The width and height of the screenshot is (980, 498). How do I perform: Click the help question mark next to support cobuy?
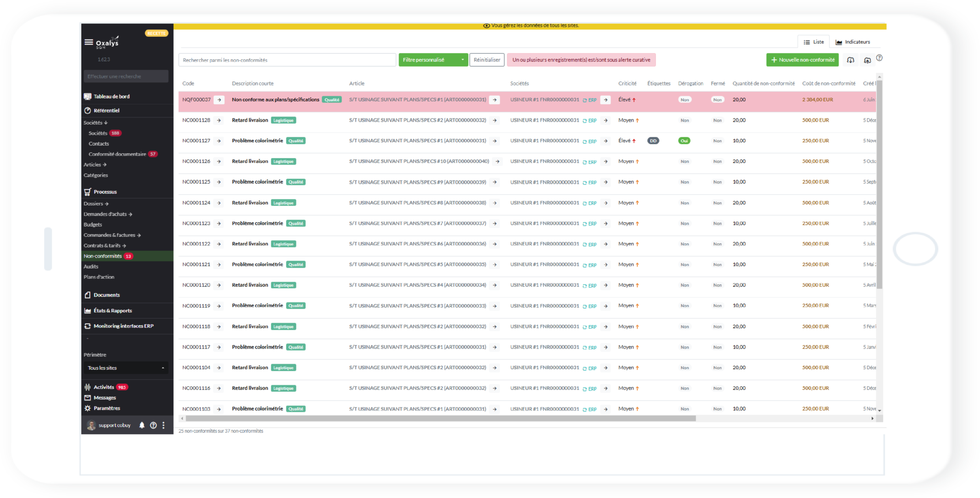(153, 425)
